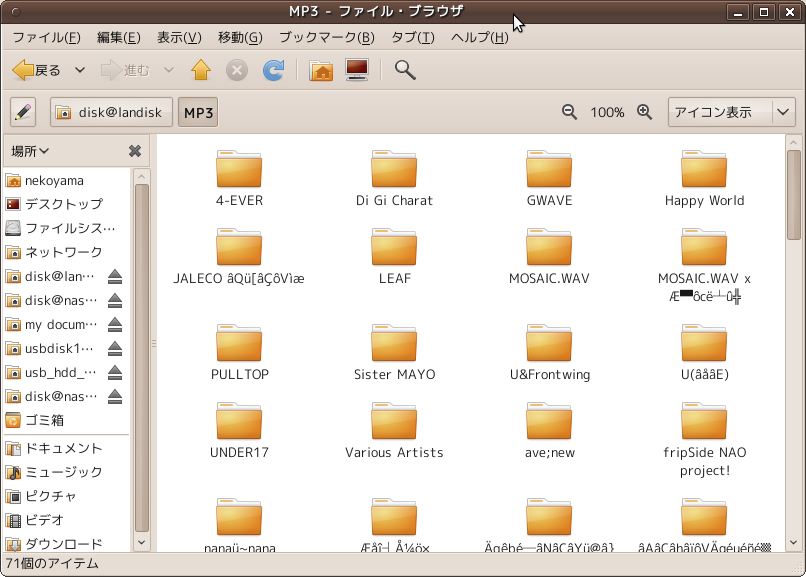Select the PULLTOP folder icon
Image resolution: width=806 pixels, height=577 pixels.
coord(239,343)
